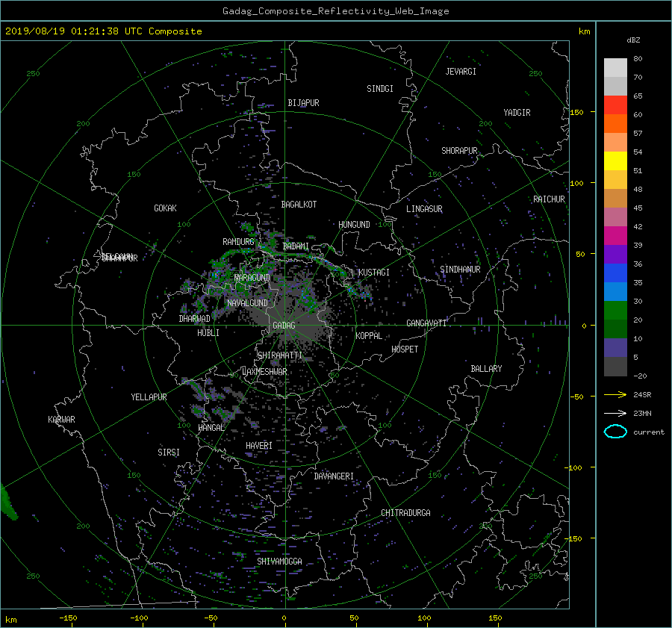Select the 'JEVARGI' map label
The width and height of the screenshot is (672, 628).
(x=461, y=72)
